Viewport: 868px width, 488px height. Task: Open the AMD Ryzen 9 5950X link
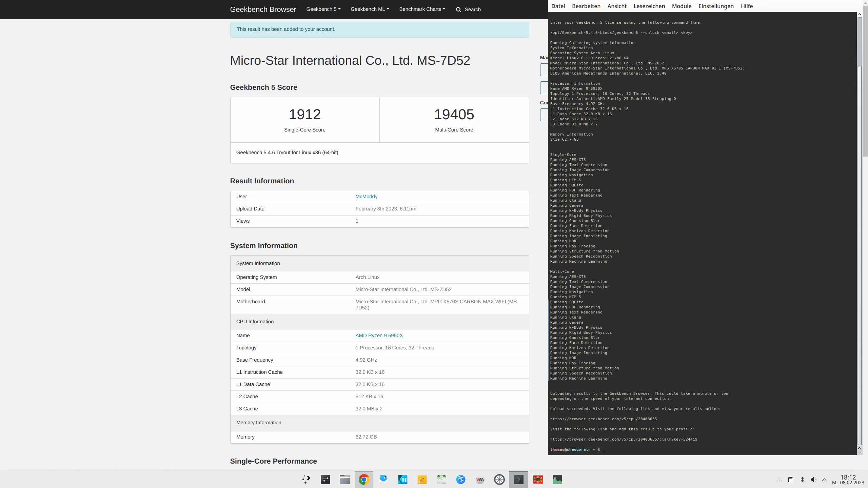tap(379, 335)
